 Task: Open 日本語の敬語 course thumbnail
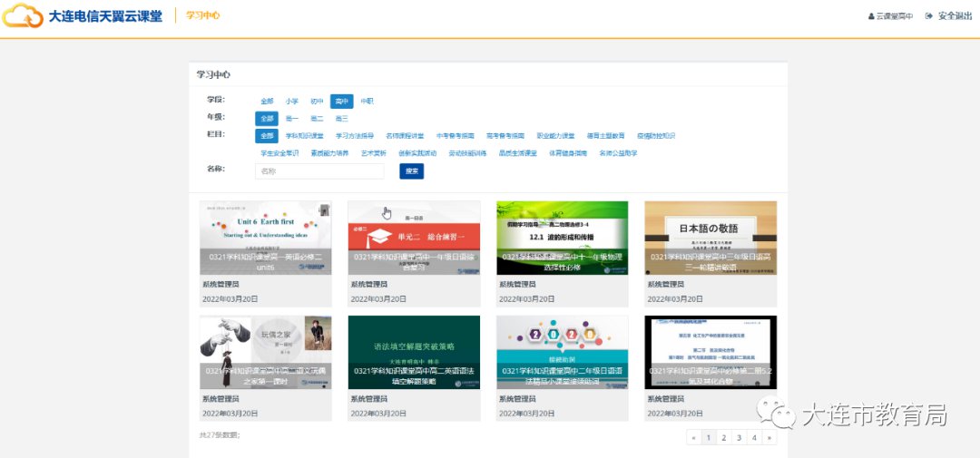coord(710,238)
